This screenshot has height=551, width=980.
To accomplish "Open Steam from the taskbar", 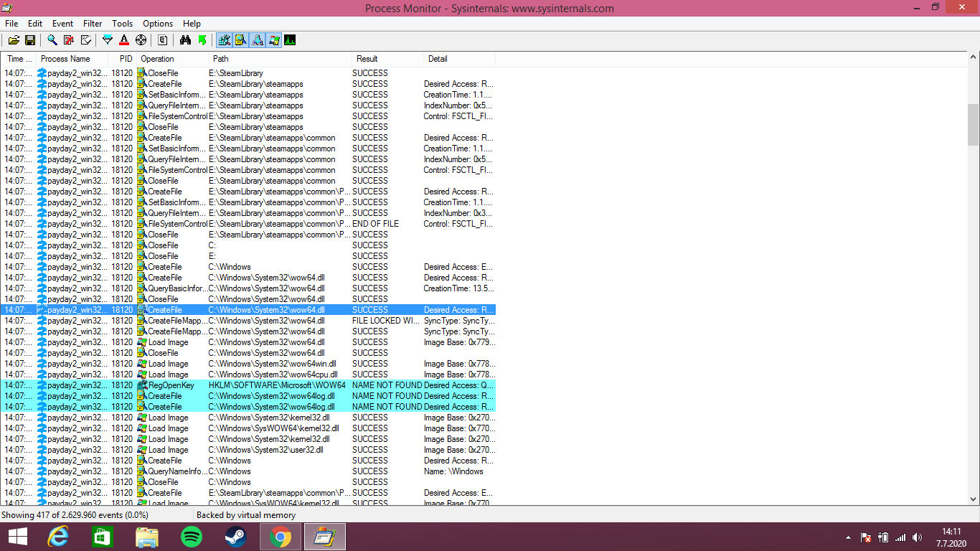I will click(235, 537).
